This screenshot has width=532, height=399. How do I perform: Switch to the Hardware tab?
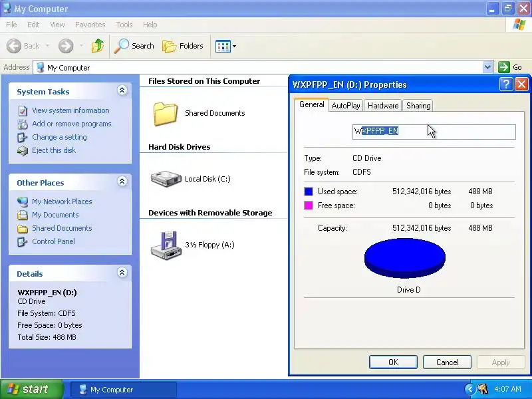(383, 106)
